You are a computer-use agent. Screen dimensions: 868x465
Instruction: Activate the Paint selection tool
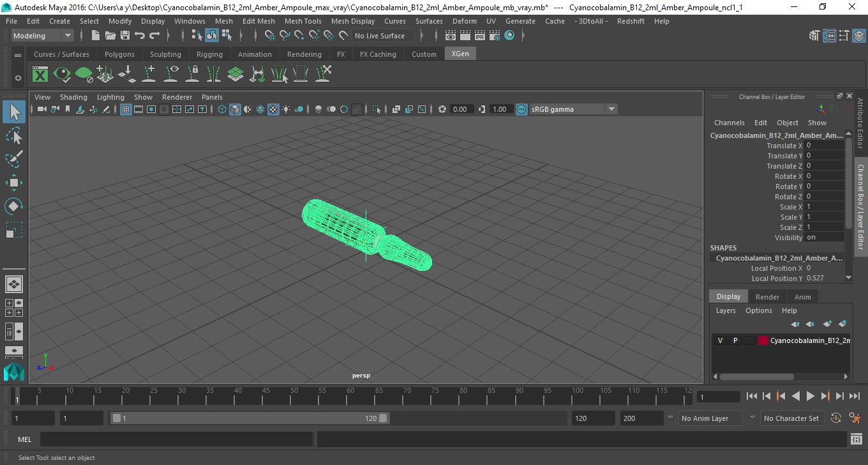tap(14, 159)
